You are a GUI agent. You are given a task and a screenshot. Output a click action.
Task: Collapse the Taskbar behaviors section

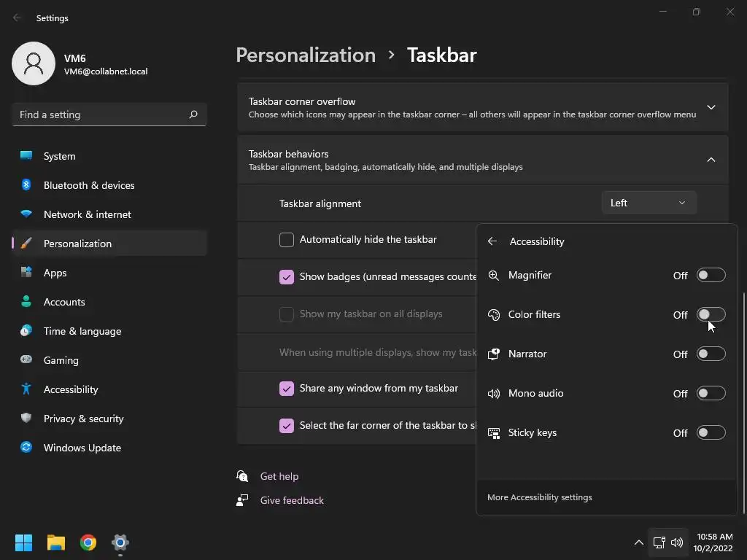coord(711,160)
